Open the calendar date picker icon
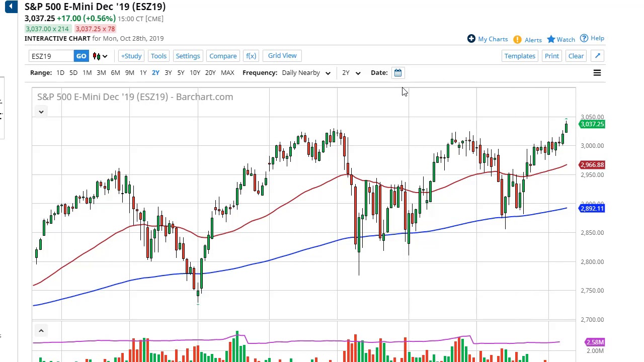Image resolution: width=644 pixels, height=362 pixels. 397,73
